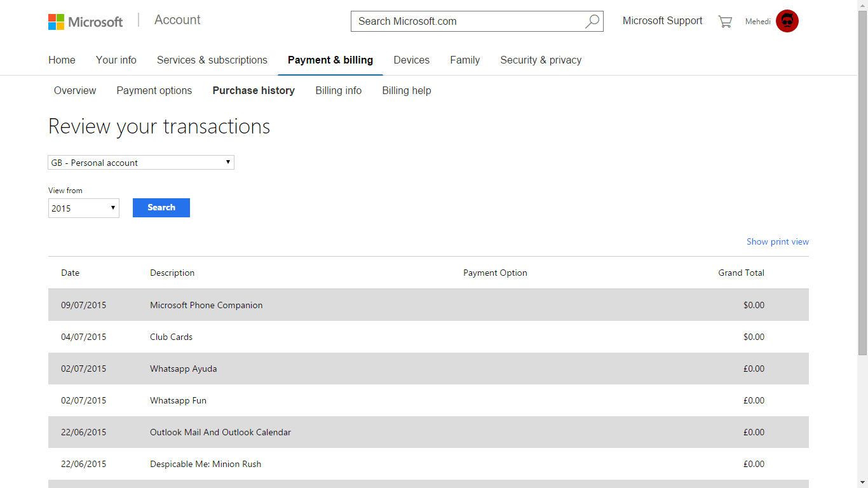868x488 pixels.
Task: Click the $0.00 total for Club Cards
Action: (754, 337)
